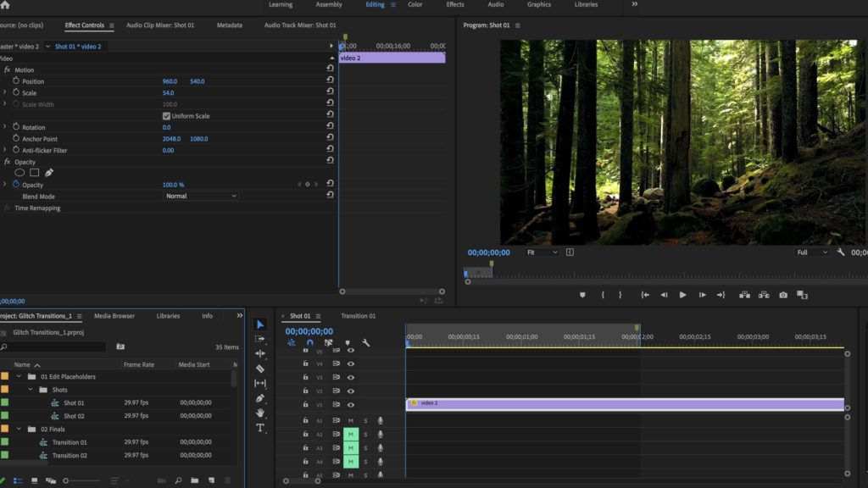868x488 pixels.
Task: Open the Transition 01 sequence tab
Action: pyautogui.click(x=358, y=316)
